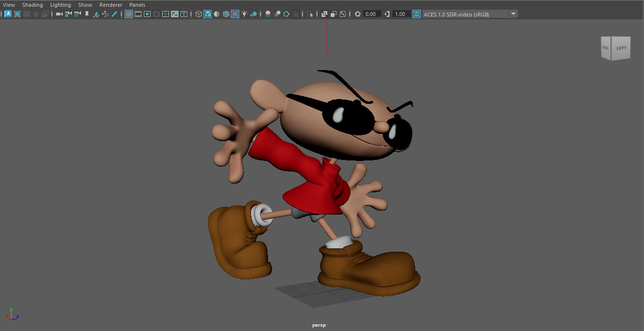Viewport: 644px width, 331px height.
Task: Enable Wireframe on Shaded icon
Action: tap(226, 14)
